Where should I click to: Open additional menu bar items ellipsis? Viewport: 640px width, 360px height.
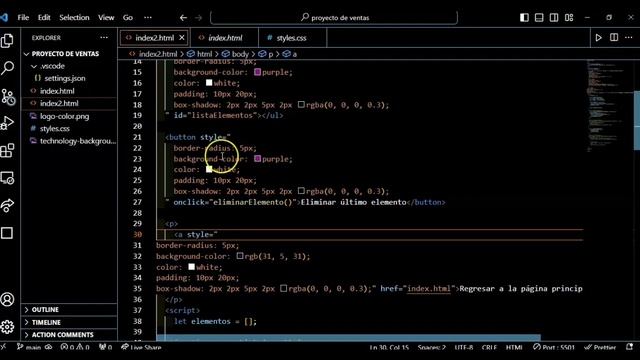click(148, 18)
